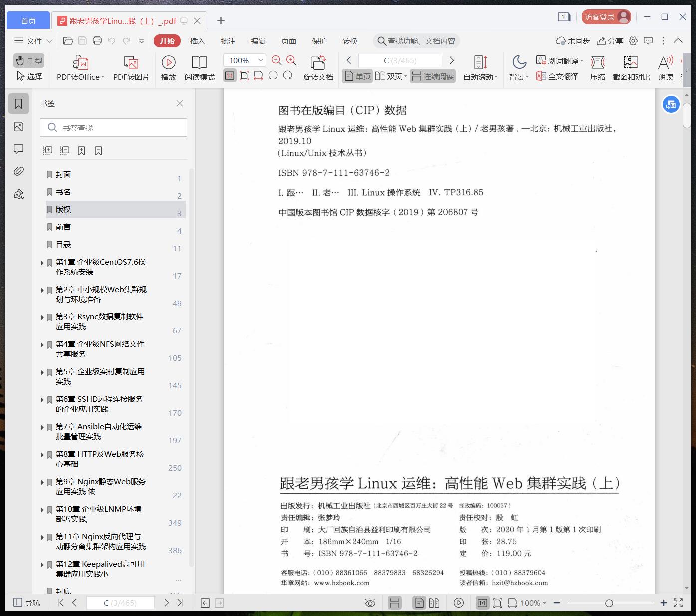This screenshot has height=616, width=696.
Task: Click 书签查找 bookmark search field
Action: [113, 128]
